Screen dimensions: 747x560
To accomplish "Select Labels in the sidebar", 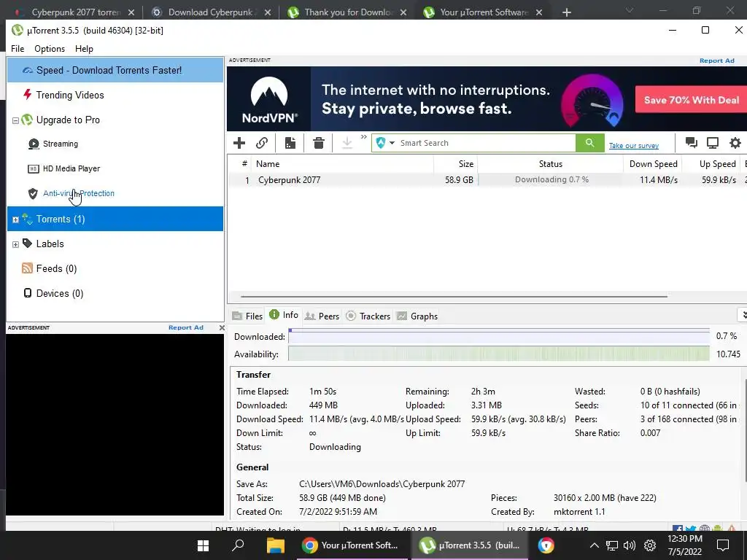I will click(50, 244).
